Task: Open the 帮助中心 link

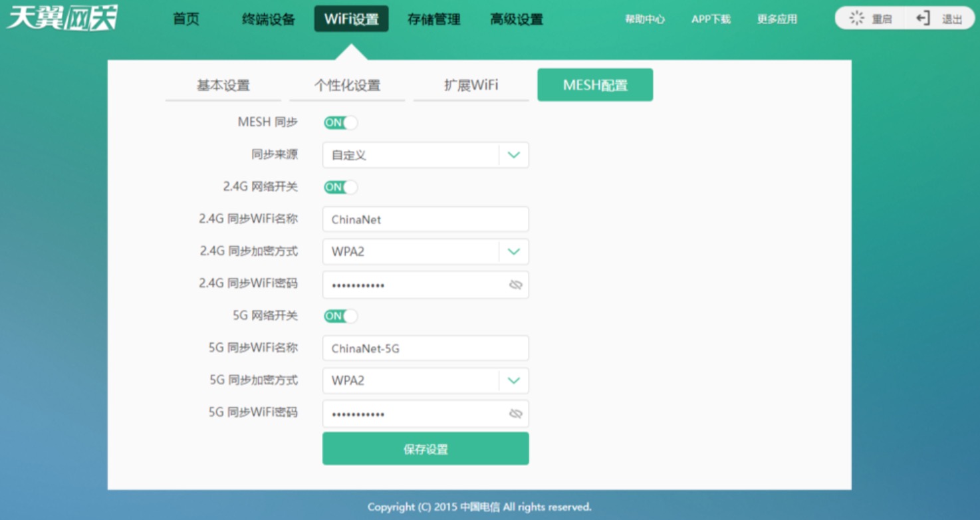Action: [x=644, y=19]
